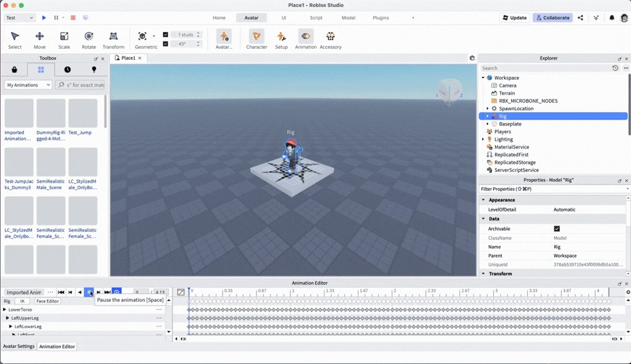Click the Explorer Search field
This screenshot has width=631, height=364.
545,68
